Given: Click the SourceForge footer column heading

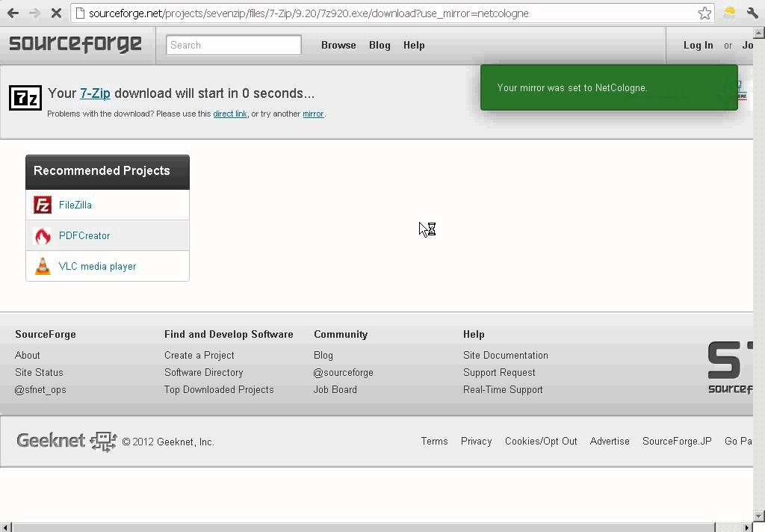Looking at the screenshot, I should [46, 334].
